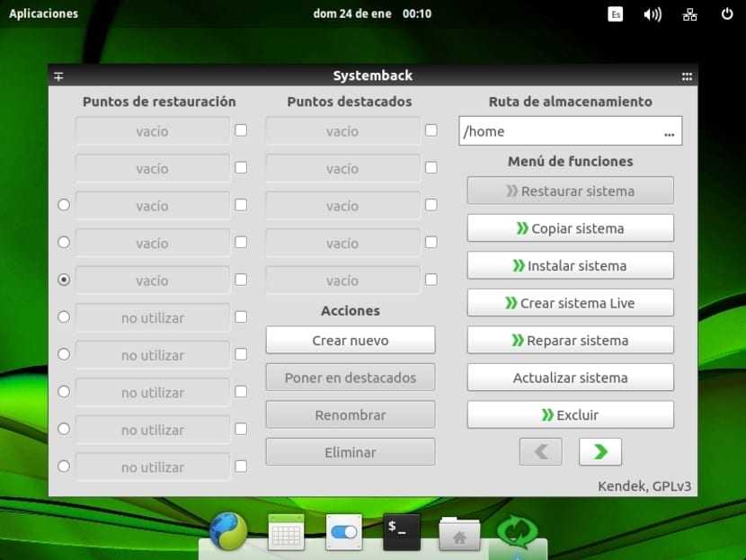Open the web browser dock icon
This screenshot has height=560, width=746.
pos(228,531)
